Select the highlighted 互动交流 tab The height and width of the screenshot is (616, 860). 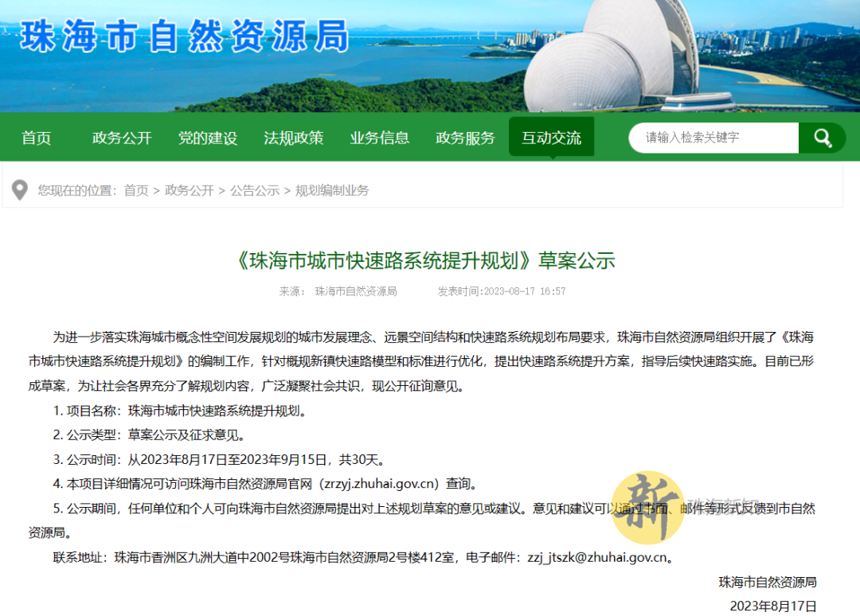tap(551, 138)
